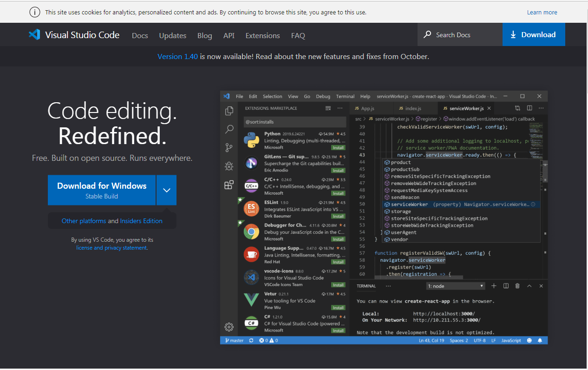
Task: Click the Vetur extension icon
Action: (251, 300)
